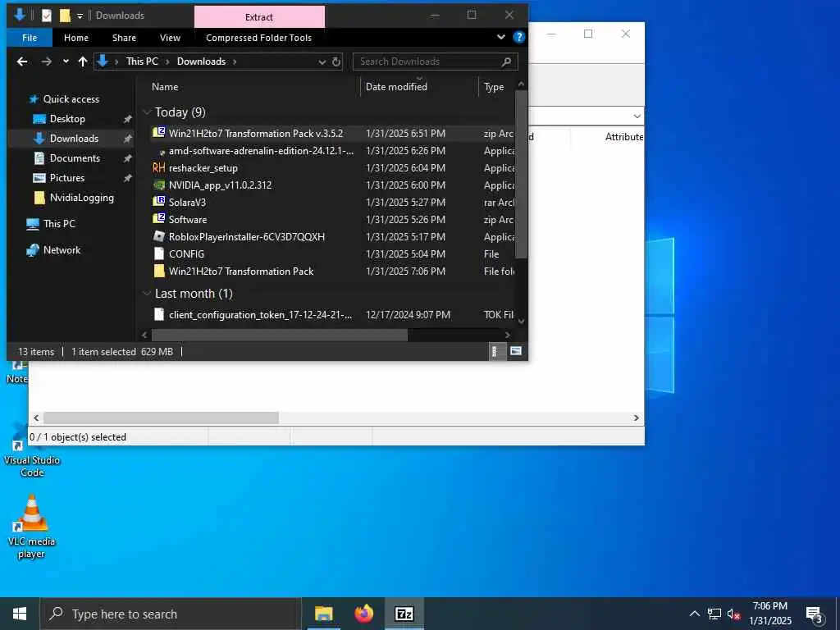Click the CONFIG file icon
The height and width of the screenshot is (630, 840).
click(158, 254)
